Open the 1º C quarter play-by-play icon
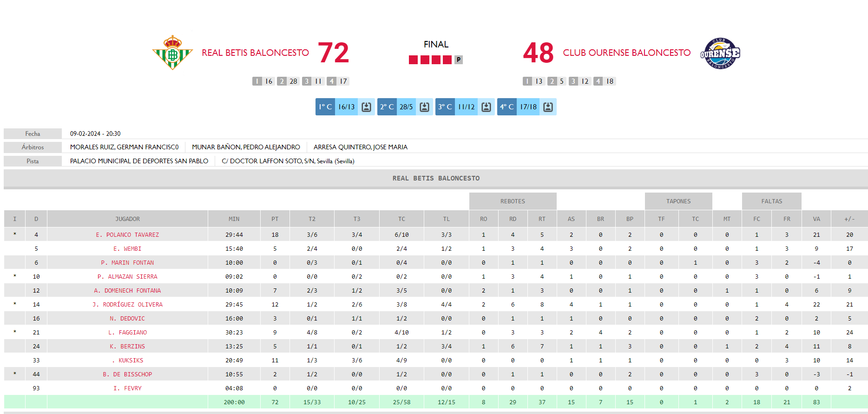The height and width of the screenshot is (414, 868). (x=366, y=107)
